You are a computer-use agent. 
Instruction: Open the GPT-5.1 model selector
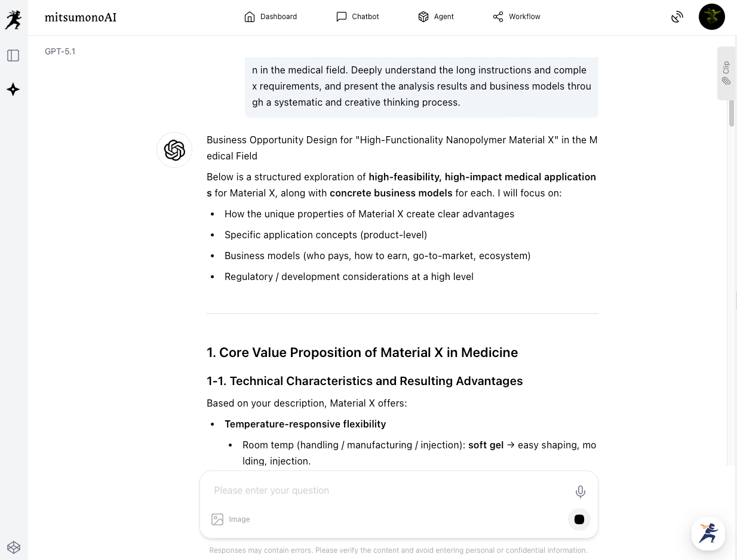click(60, 51)
